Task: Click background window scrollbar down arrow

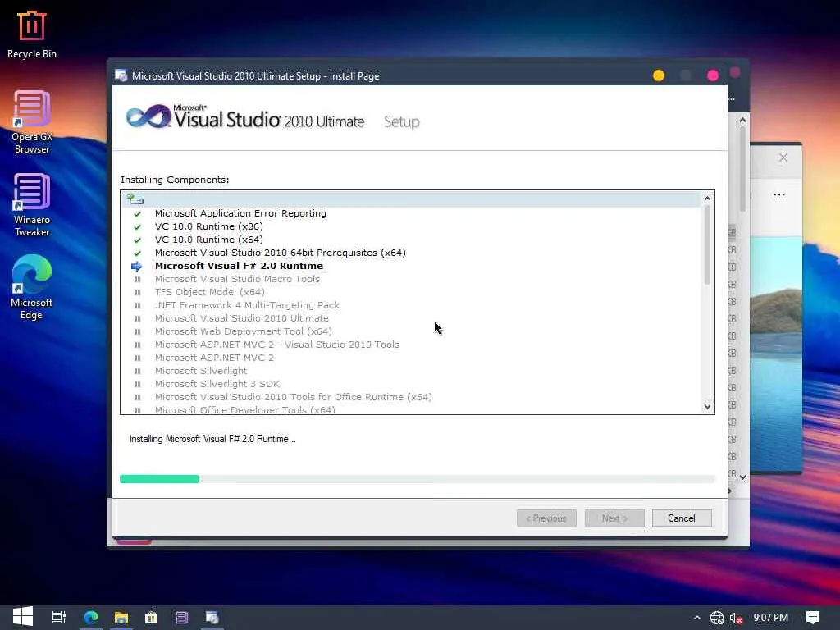Action: 742,477
